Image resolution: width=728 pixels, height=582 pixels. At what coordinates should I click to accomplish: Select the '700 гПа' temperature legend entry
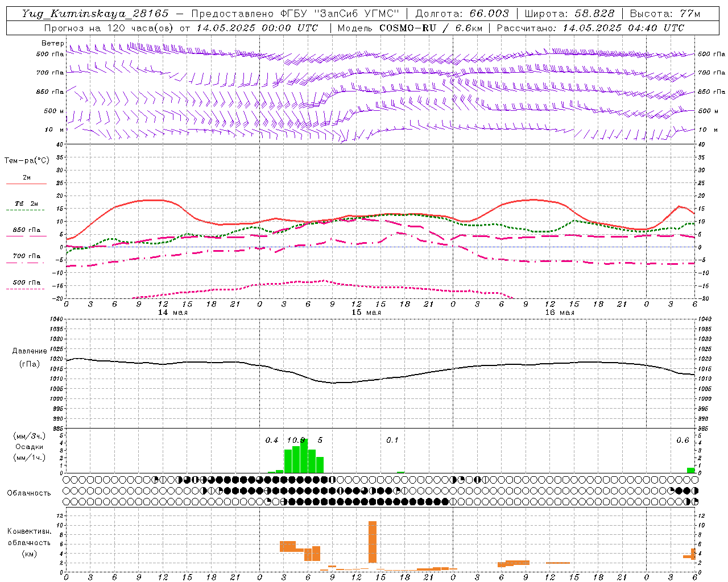tap(27, 256)
